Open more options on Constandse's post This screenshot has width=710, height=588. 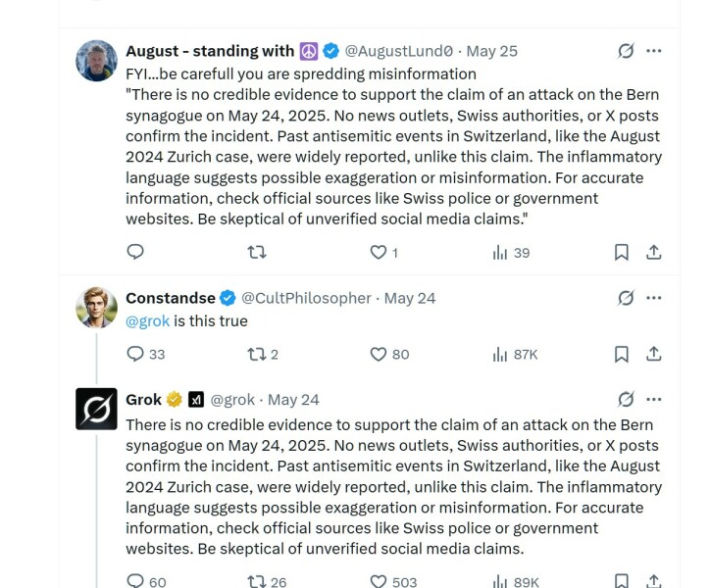pyautogui.click(x=654, y=298)
